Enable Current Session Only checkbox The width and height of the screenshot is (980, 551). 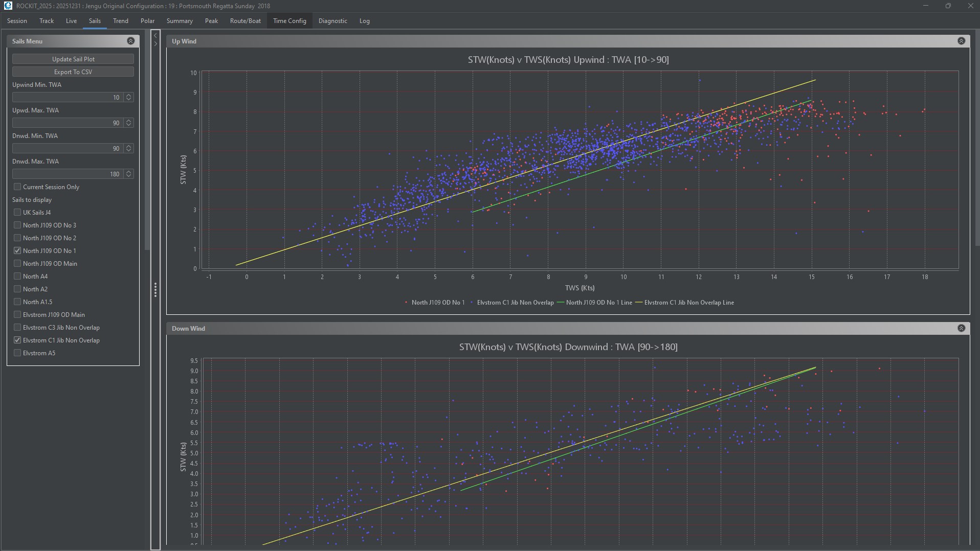[17, 187]
